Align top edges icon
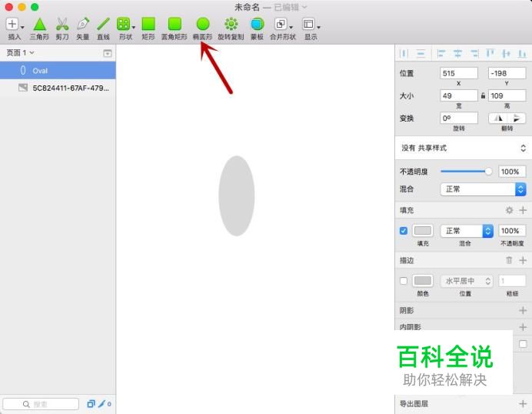Screen dimensions: 532x414 tap(490, 53)
